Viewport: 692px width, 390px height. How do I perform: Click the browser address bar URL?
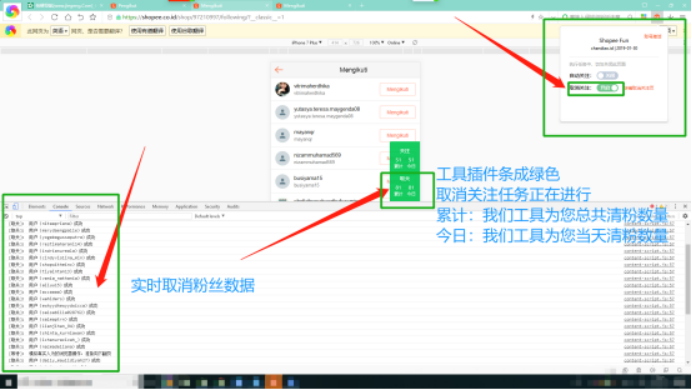tap(203, 17)
